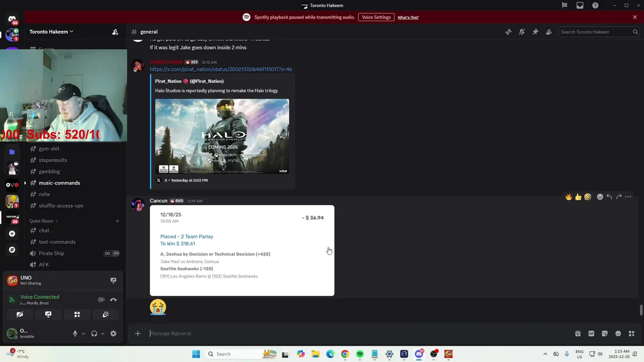644x362 pixels.
Task: Toggle the member list icon
Action: 549,32
